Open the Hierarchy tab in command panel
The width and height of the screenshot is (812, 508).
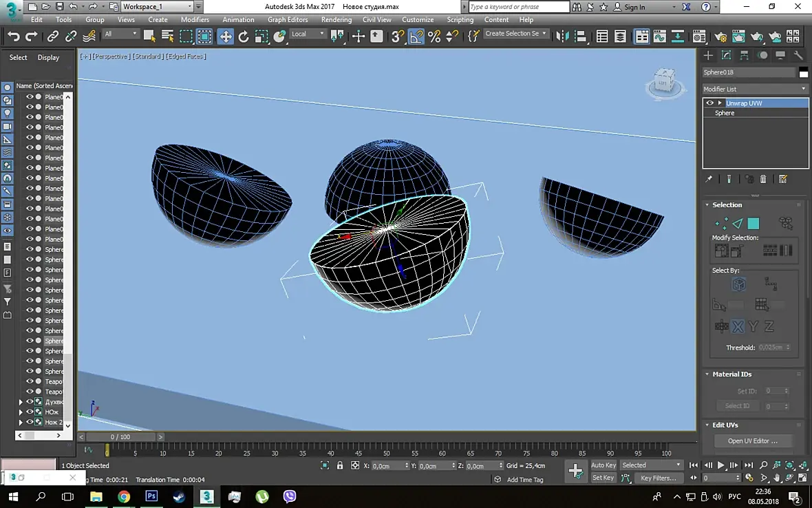click(744, 55)
